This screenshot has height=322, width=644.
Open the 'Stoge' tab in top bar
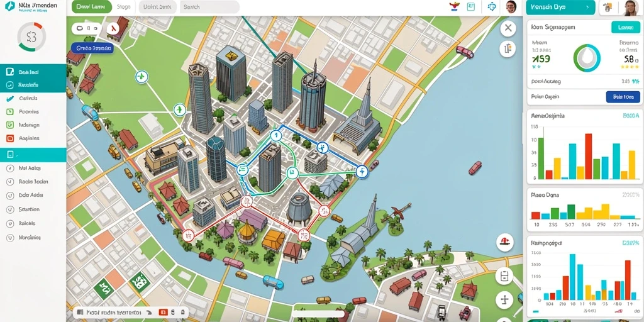click(123, 7)
